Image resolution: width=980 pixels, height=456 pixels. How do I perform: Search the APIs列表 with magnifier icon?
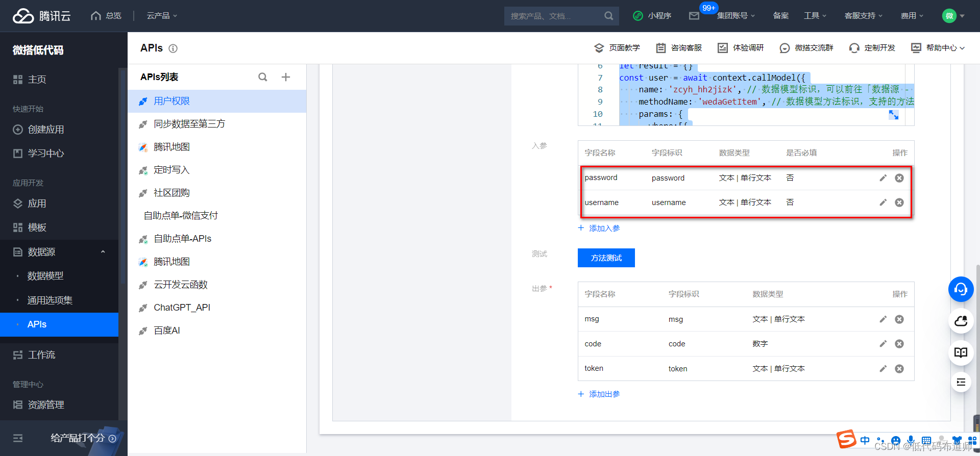click(263, 77)
